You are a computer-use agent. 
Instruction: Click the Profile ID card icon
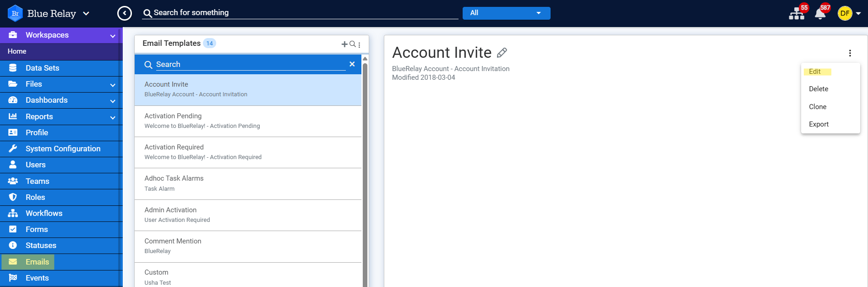click(13, 132)
